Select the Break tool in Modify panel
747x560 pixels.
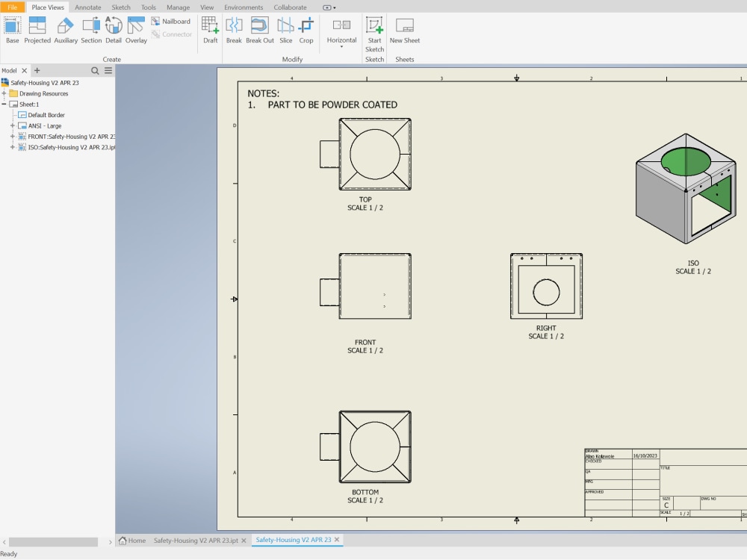click(234, 30)
